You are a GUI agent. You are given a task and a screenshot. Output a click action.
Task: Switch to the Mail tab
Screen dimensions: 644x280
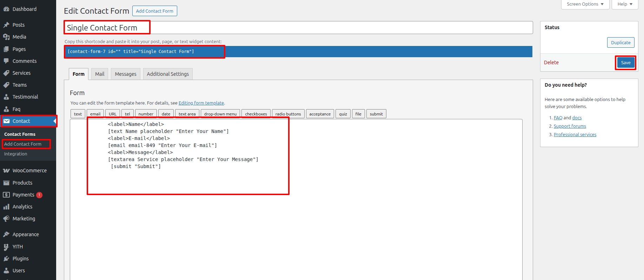click(100, 74)
